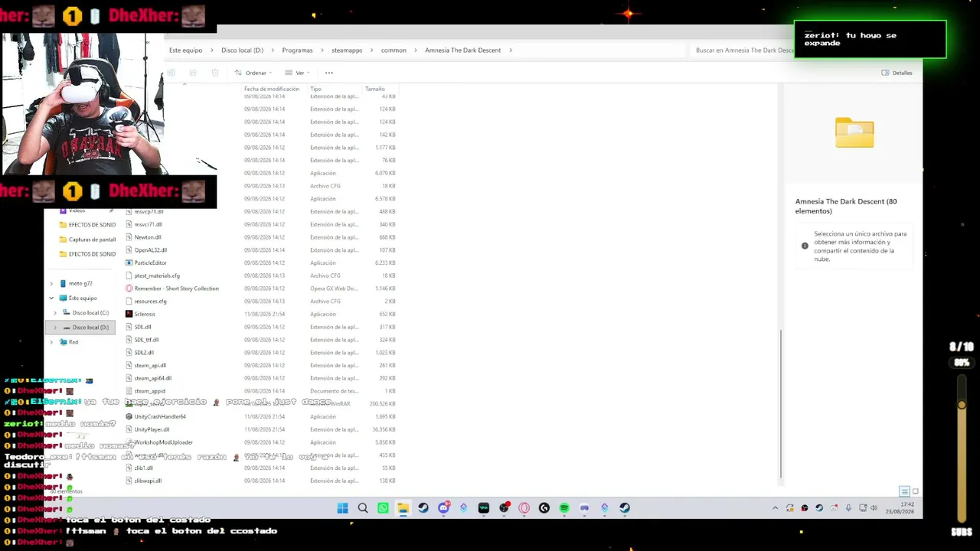Show hidden system tray icons
The width and height of the screenshot is (980, 551).
(x=775, y=508)
